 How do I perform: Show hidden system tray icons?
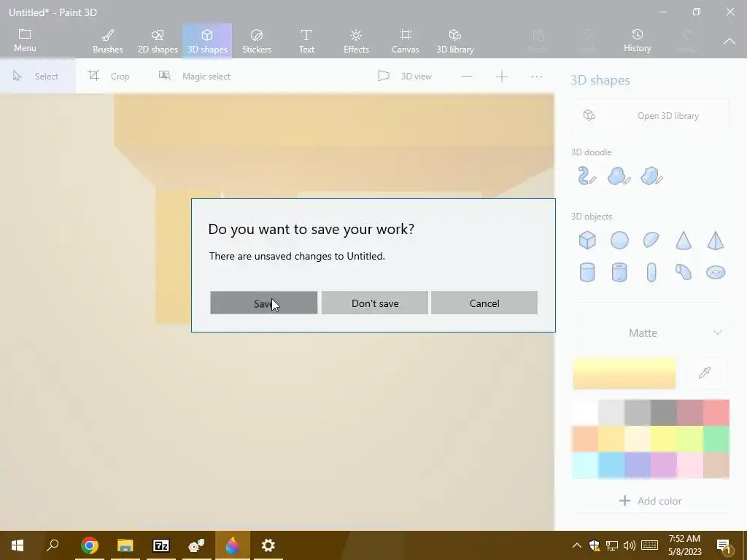576,545
